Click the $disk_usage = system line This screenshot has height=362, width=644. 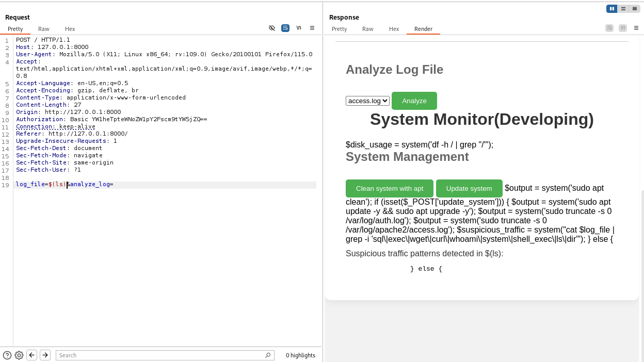pos(420,145)
